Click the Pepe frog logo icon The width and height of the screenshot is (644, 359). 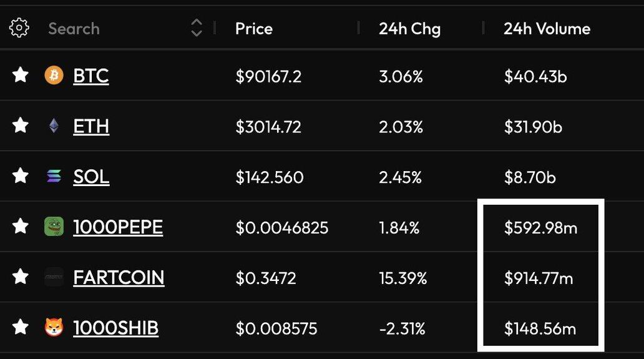pos(54,227)
